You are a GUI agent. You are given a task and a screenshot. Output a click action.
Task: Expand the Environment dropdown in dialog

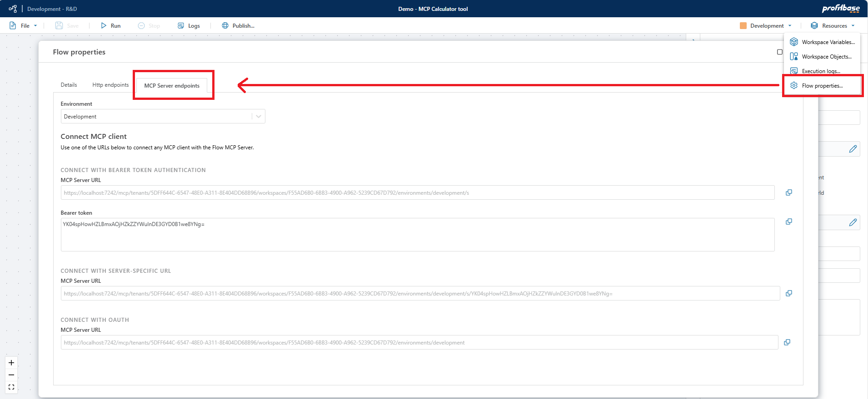tap(258, 117)
